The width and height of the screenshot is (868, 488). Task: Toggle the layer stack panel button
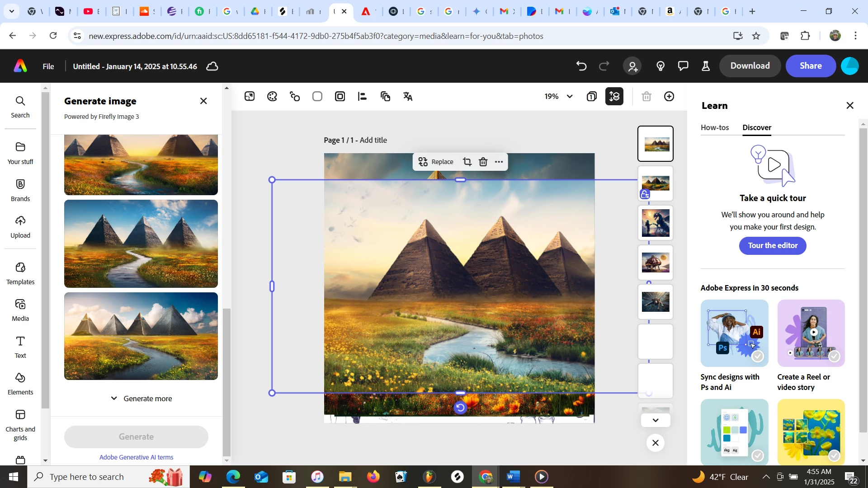(614, 96)
